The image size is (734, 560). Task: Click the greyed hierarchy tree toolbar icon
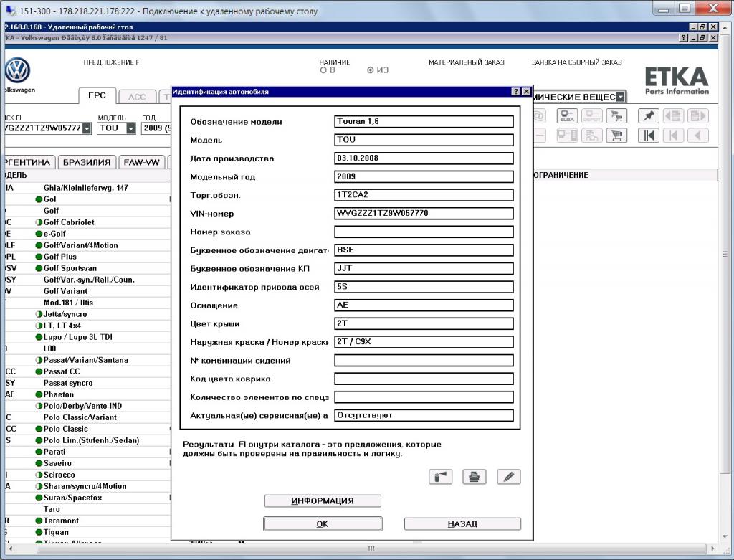click(591, 136)
